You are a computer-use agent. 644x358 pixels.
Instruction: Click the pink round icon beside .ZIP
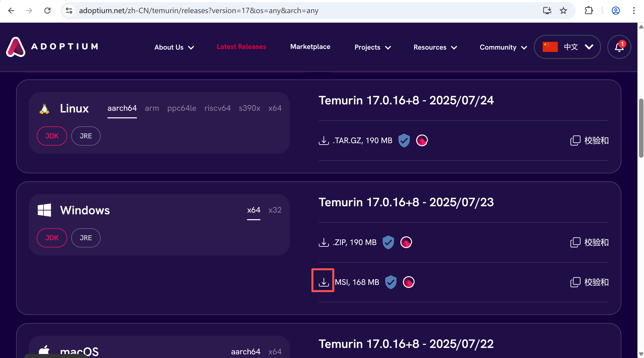pos(406,242)
